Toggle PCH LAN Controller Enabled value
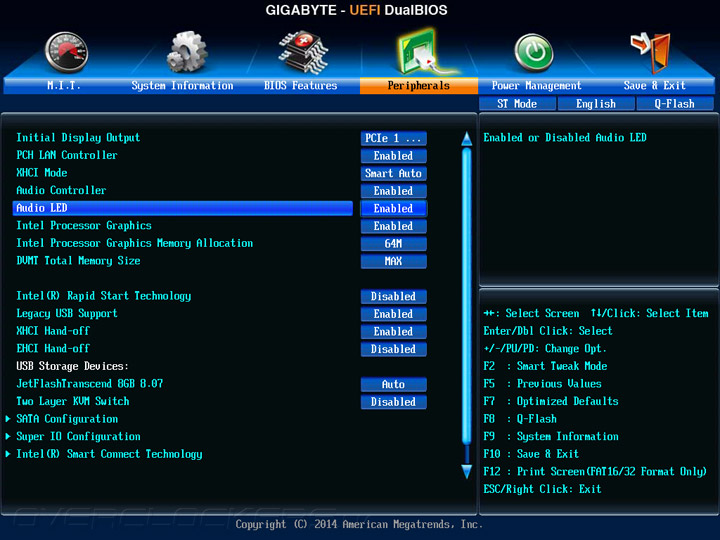This screenshot has width=720, height=540. pyautogui.click(x=394, y=156)
